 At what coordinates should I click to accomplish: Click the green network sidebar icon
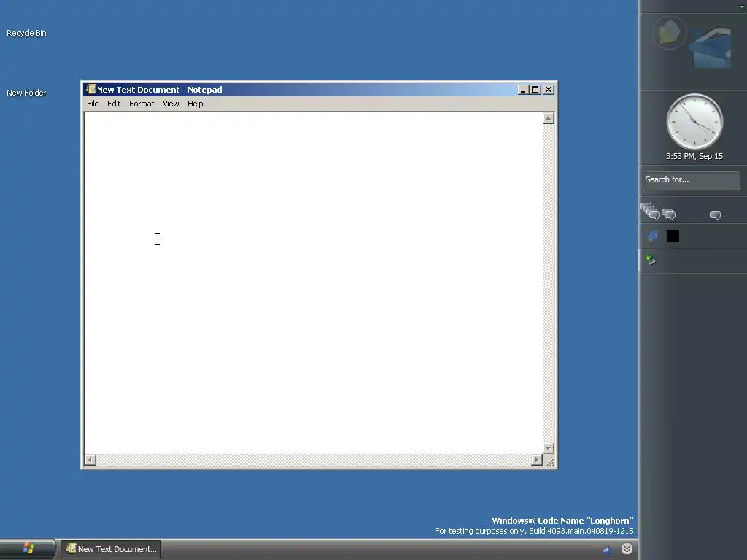651,260
